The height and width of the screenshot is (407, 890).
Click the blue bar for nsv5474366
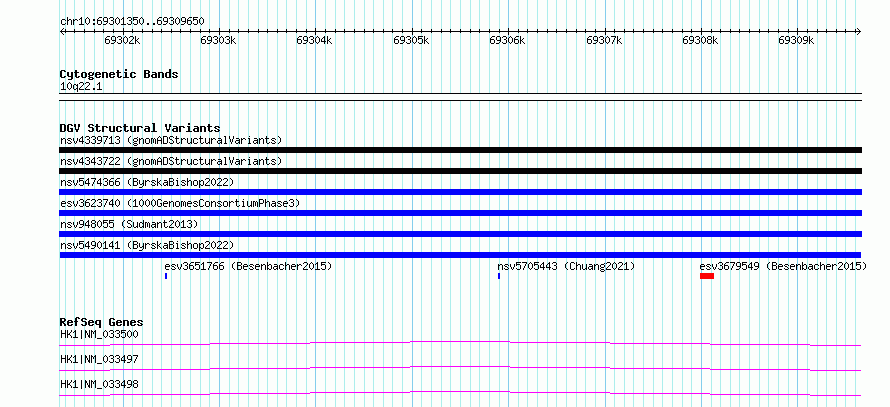[x=460, y=192]
